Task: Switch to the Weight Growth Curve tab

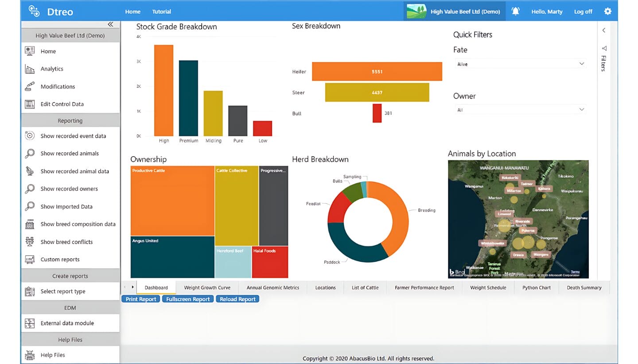Action: pyautogui.click(x=207, y=287)
